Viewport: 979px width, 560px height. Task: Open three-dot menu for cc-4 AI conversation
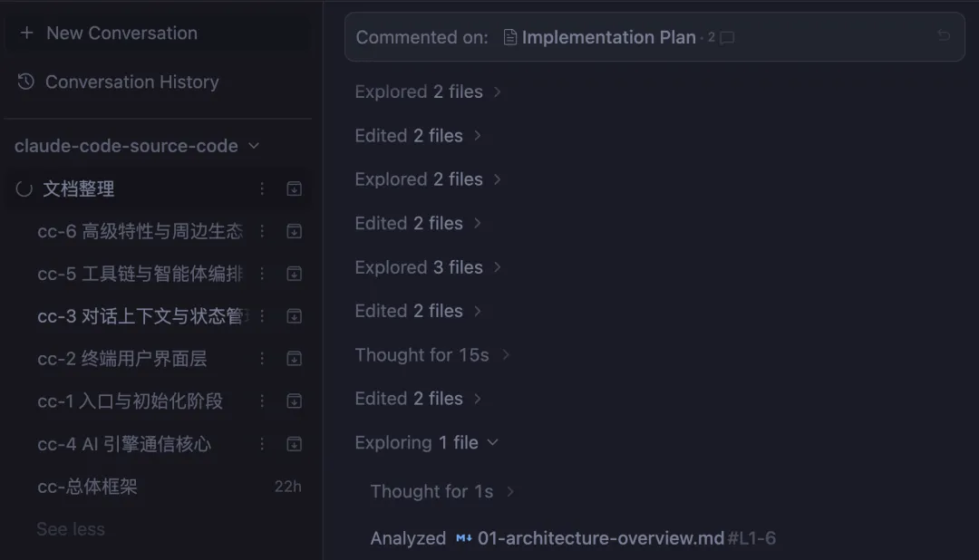(x=262, y=444)
